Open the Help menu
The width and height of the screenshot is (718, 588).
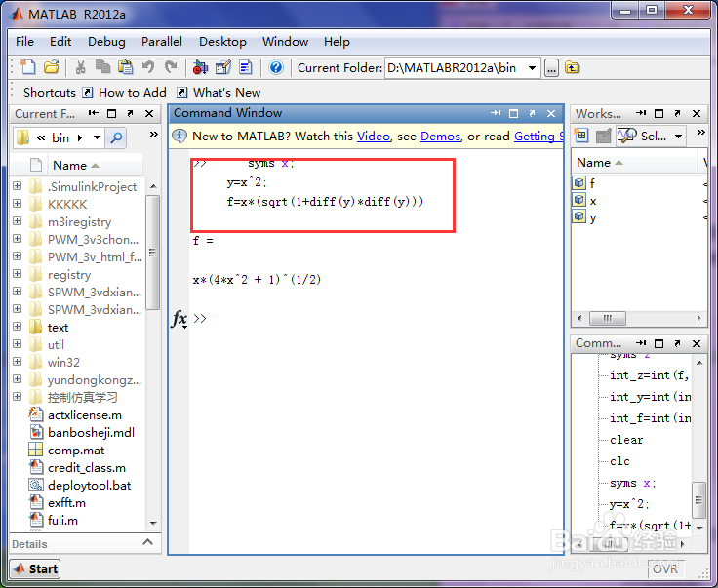tap(337, 42)
